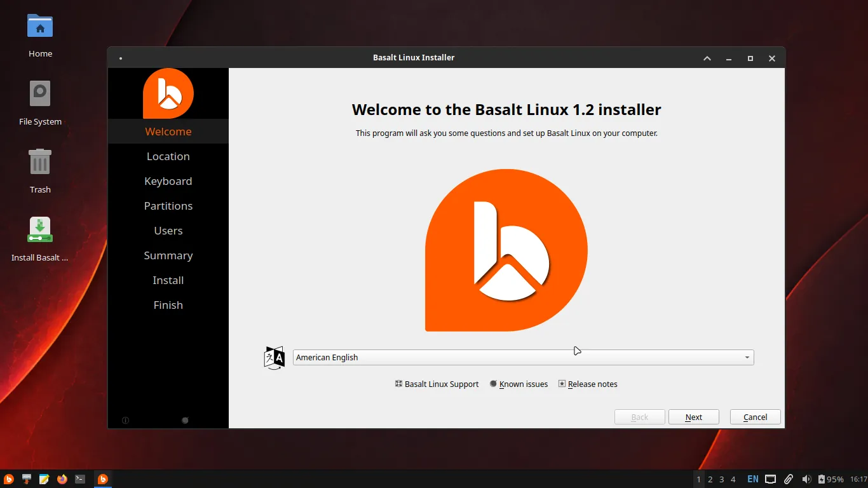Click the 'Welcome to the Basalt Linux 1.2 installer' heading
The width and height of the screenshot is (868, 488).
coord(506,109)
